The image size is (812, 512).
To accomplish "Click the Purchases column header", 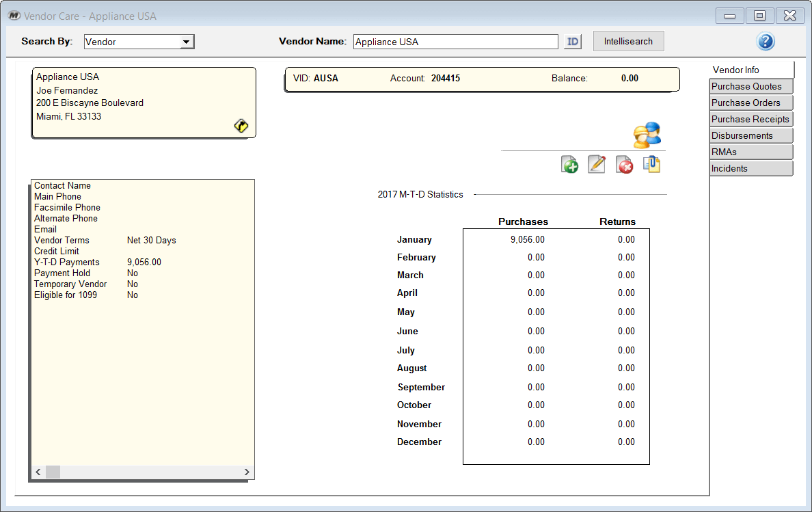I will pos(523,221).
